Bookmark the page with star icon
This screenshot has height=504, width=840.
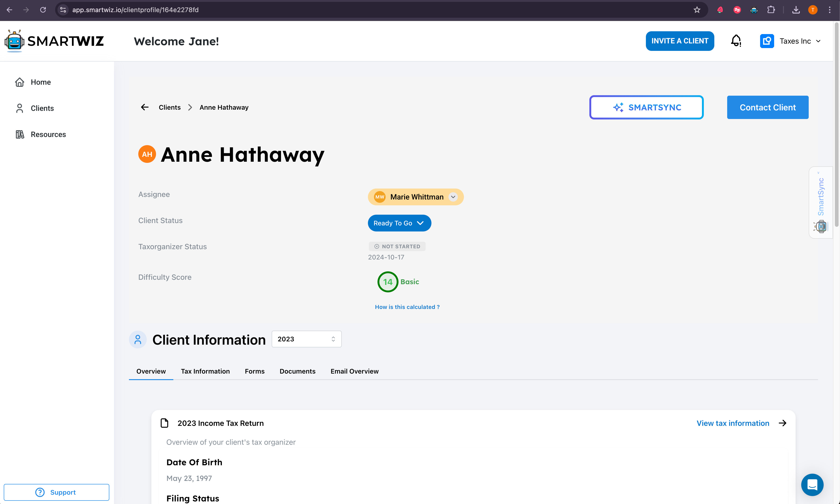697,10
